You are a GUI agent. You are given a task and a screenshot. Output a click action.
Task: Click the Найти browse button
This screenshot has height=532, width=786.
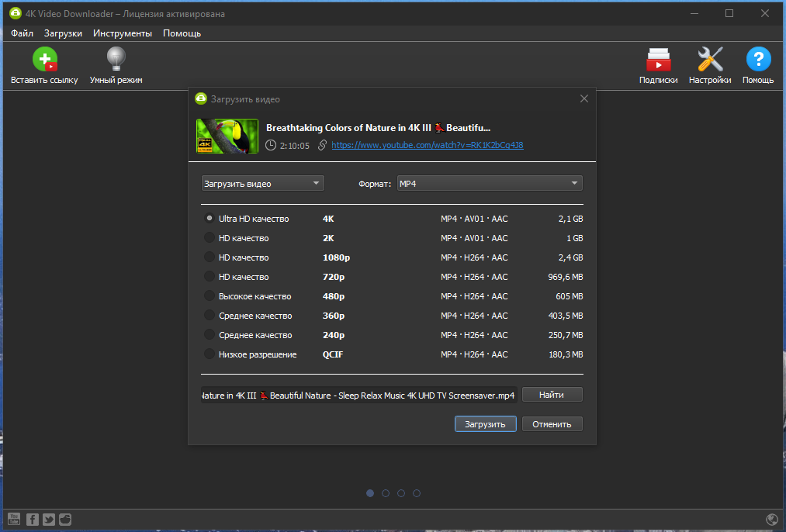click(552, 395)
